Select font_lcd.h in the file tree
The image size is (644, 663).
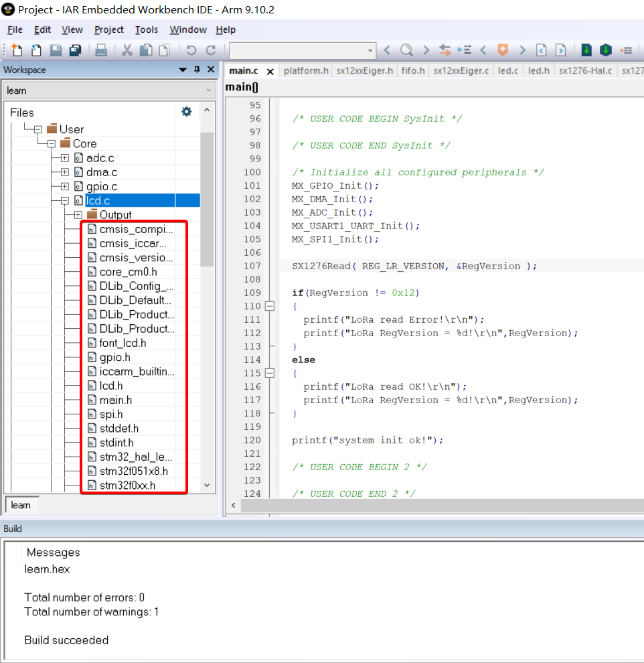click(x=123, y=343)
